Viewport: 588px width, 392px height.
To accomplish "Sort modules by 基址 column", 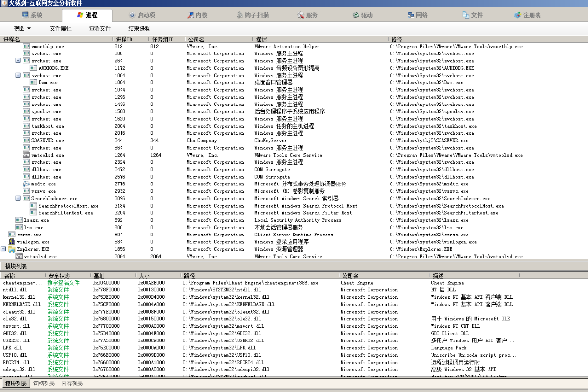I will pos(113,276).
